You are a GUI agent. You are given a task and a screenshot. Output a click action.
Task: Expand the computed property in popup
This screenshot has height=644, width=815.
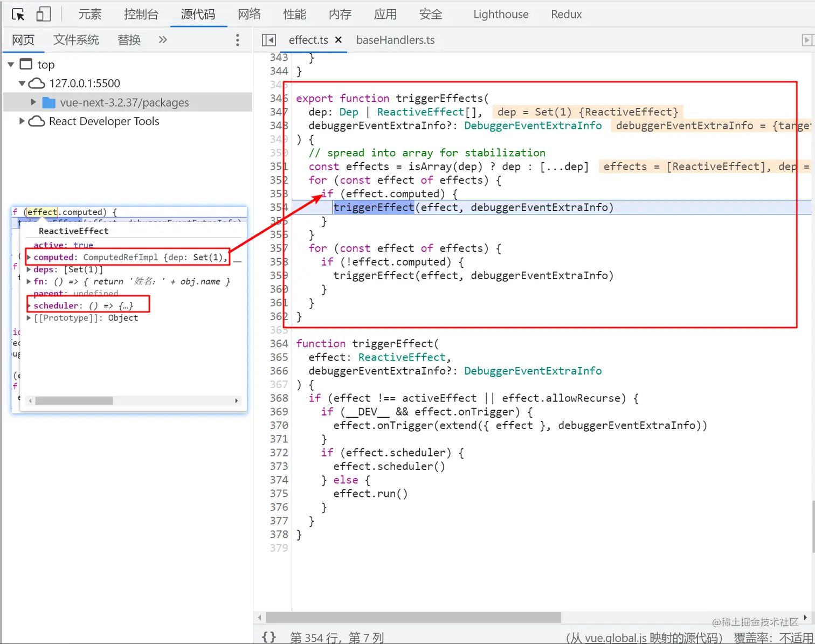(29, 258)
